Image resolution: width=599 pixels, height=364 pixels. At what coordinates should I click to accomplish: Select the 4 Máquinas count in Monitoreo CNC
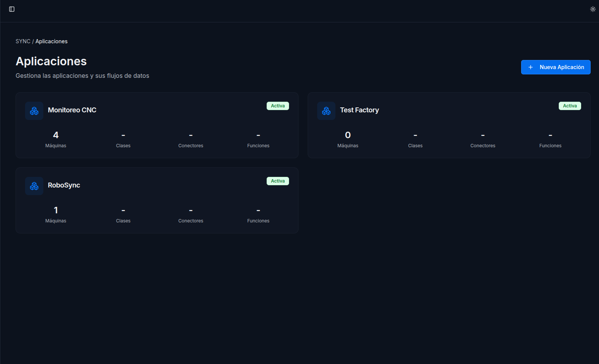tap(56, 136)
